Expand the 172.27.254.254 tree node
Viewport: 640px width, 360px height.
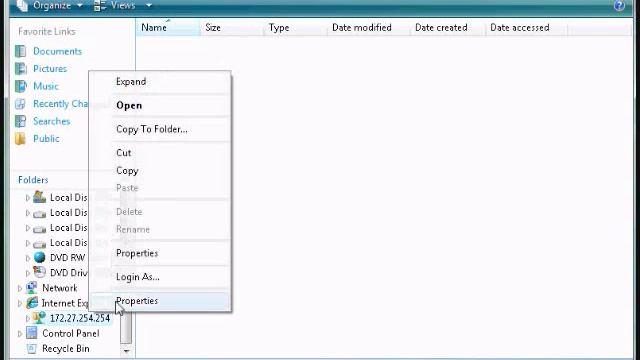pyautogui.click(x=27, y=318)
